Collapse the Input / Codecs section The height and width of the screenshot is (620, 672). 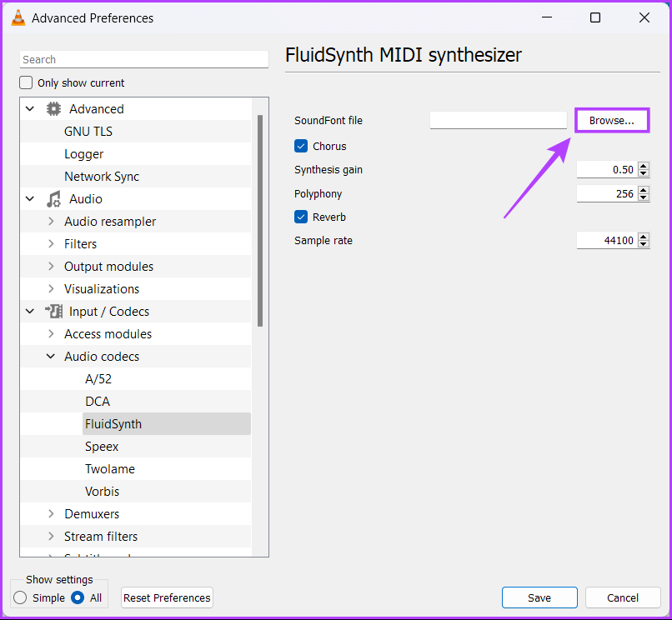tap(30, 311)
